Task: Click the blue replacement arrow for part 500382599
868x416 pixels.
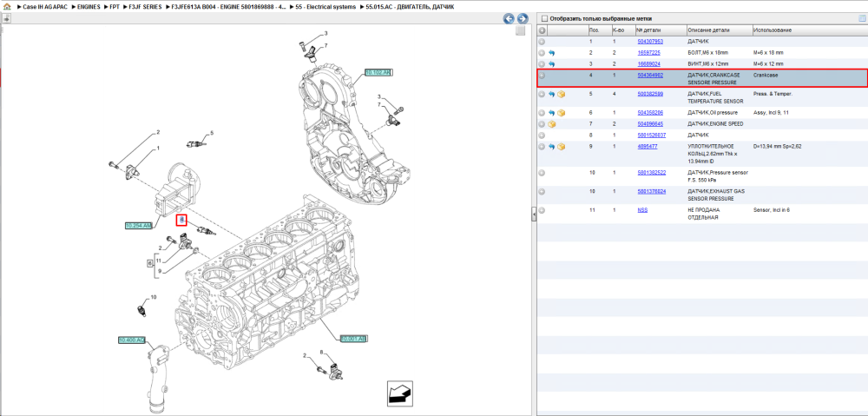Action: 552,94
